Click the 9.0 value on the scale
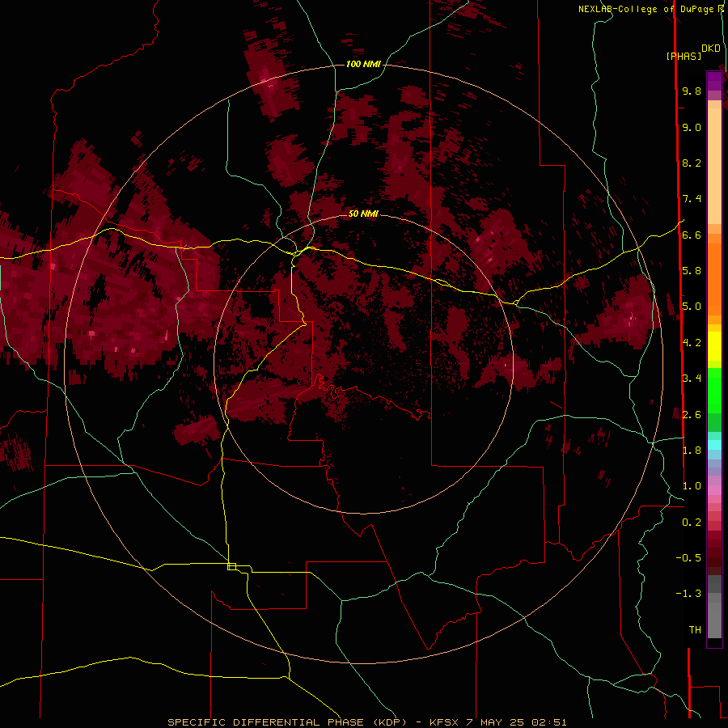This screenshot has height=728, width=728. point(692,127)
